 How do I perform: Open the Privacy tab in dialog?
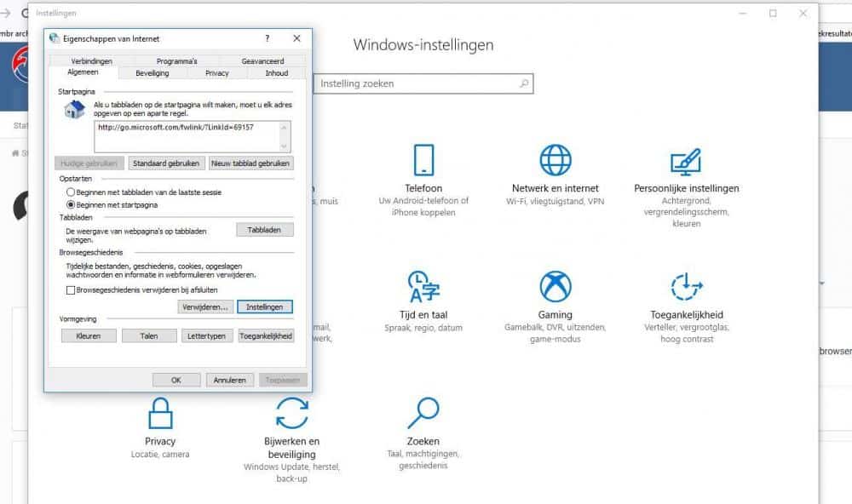tap(216, 73)
